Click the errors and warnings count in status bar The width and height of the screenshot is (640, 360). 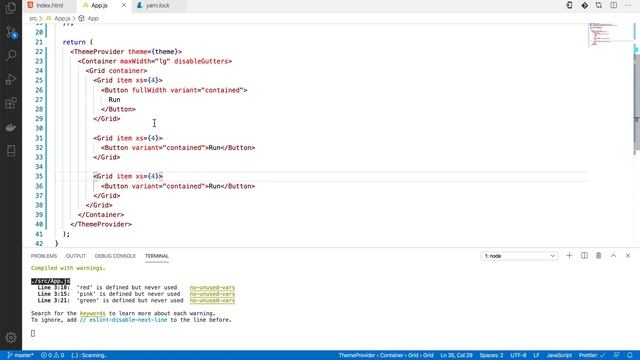point(52,355)
